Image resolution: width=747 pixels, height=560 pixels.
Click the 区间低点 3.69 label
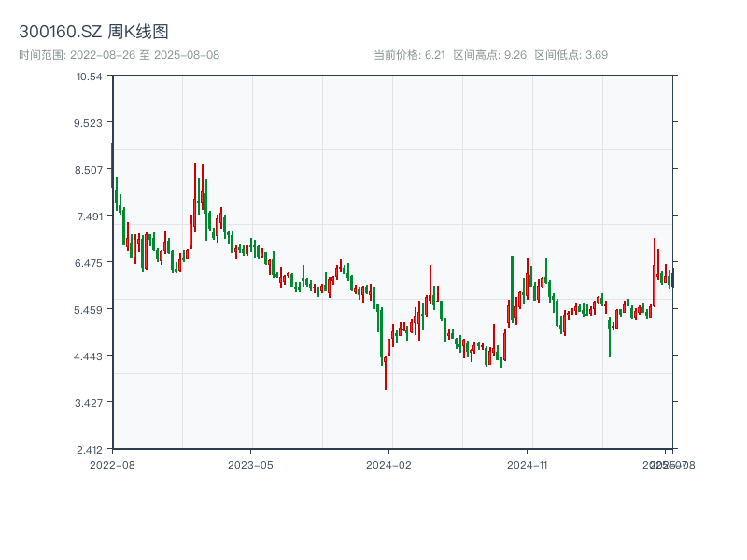tap(571, 55)
